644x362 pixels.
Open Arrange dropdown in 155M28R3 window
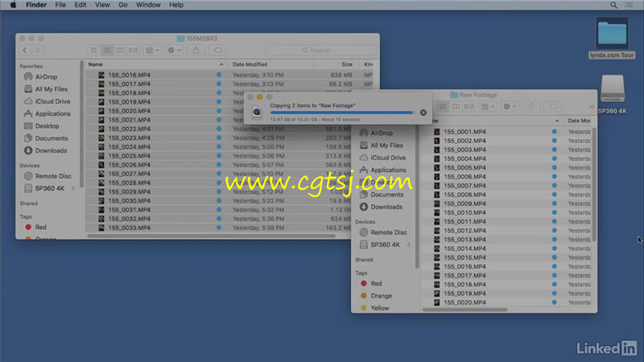tap(152, 50)
